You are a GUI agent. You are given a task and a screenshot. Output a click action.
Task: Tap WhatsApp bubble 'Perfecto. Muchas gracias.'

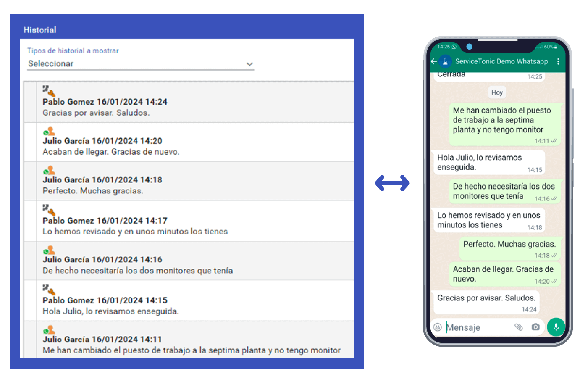tap(510, 249)
